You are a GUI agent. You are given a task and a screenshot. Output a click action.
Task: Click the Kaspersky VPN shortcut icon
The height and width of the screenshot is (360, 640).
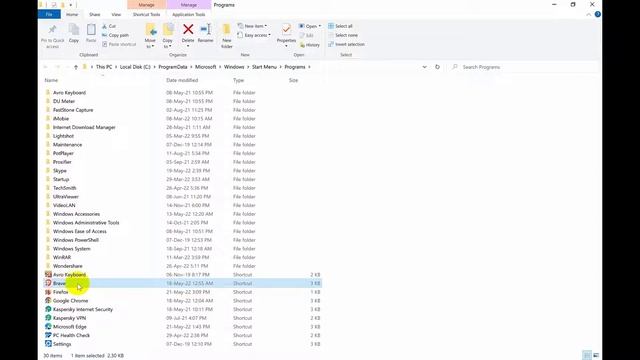pos(48,318)
